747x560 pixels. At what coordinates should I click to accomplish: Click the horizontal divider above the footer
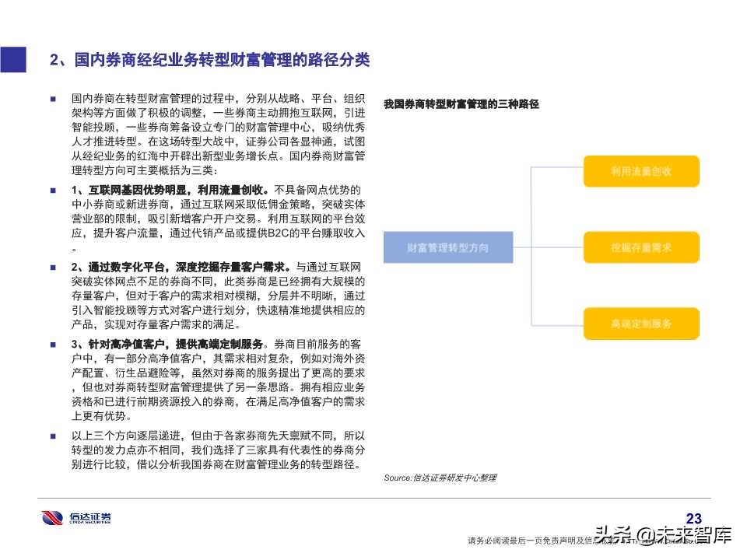click(x=373, y=498)
